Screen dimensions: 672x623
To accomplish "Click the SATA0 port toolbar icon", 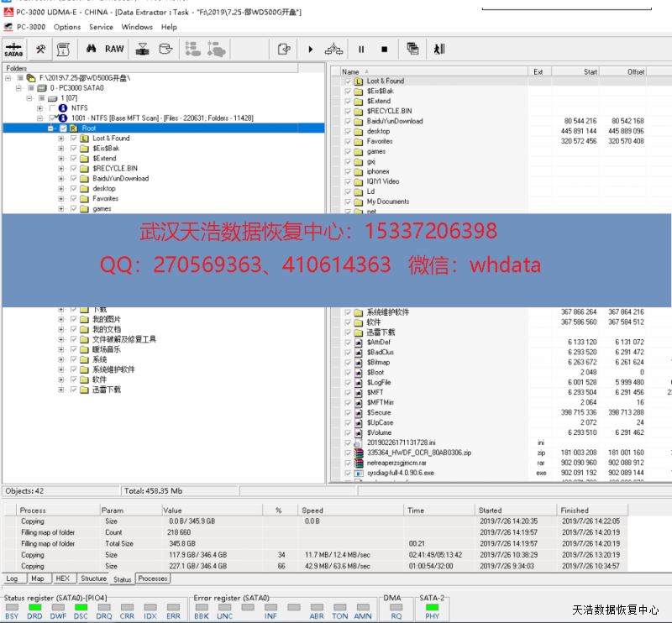I will click(x=13, y=50).
